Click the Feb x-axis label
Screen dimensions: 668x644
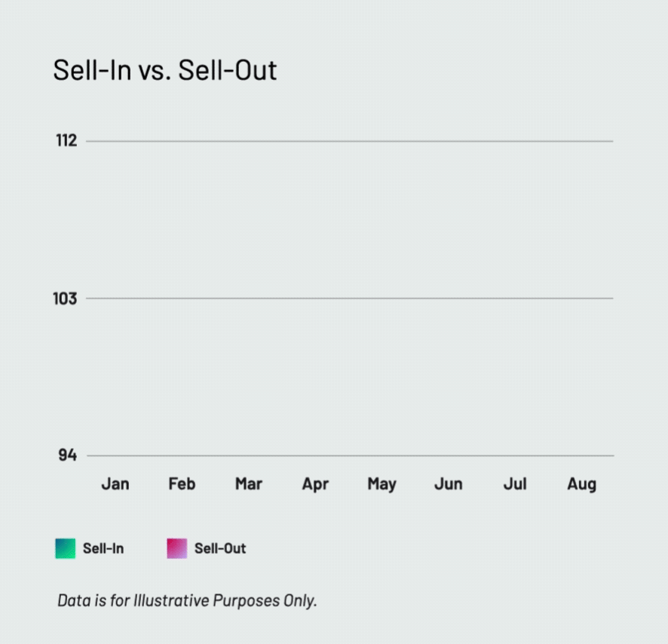(x=182, y=484)
